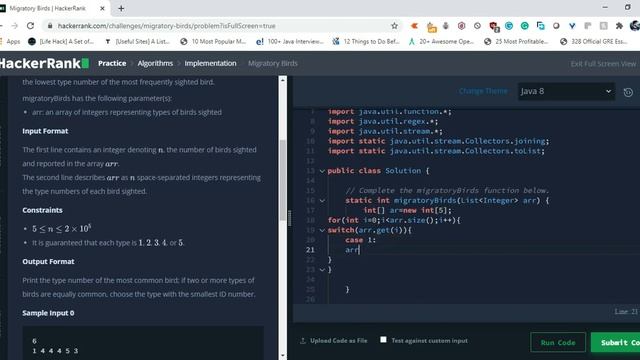The width and height of the screenshot is (640, 360).
Task: Click the 'case 1:' code line
Action: point(360,240)
